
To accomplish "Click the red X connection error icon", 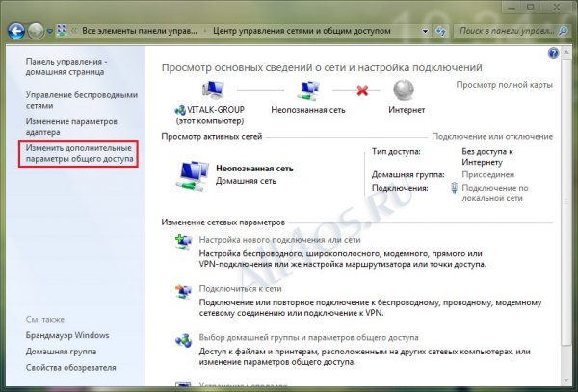I will pos(363,88).
